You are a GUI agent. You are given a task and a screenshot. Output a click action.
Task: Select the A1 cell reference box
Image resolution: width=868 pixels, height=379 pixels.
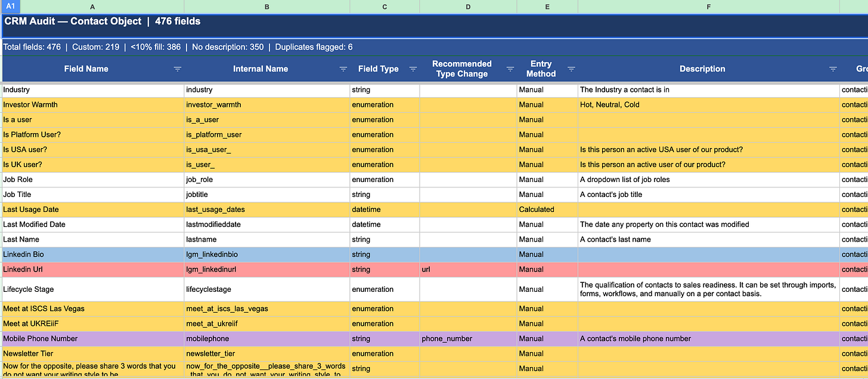[x=10, y=6]
